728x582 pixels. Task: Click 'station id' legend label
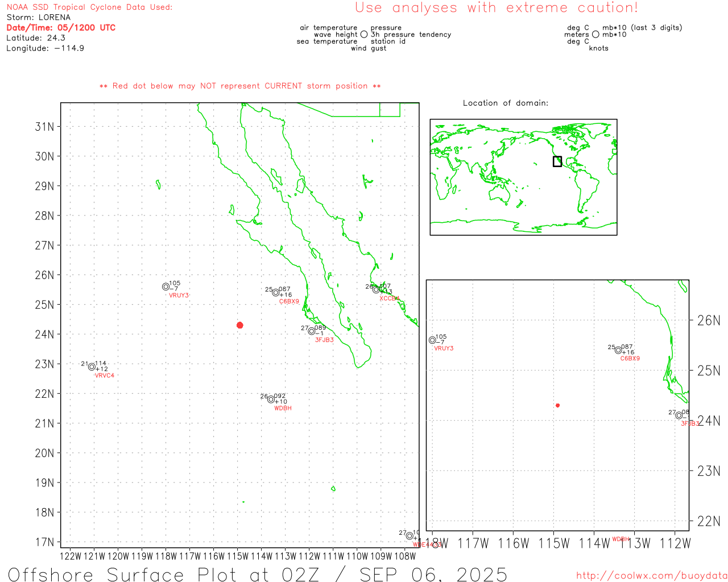(x=388, y=41)
